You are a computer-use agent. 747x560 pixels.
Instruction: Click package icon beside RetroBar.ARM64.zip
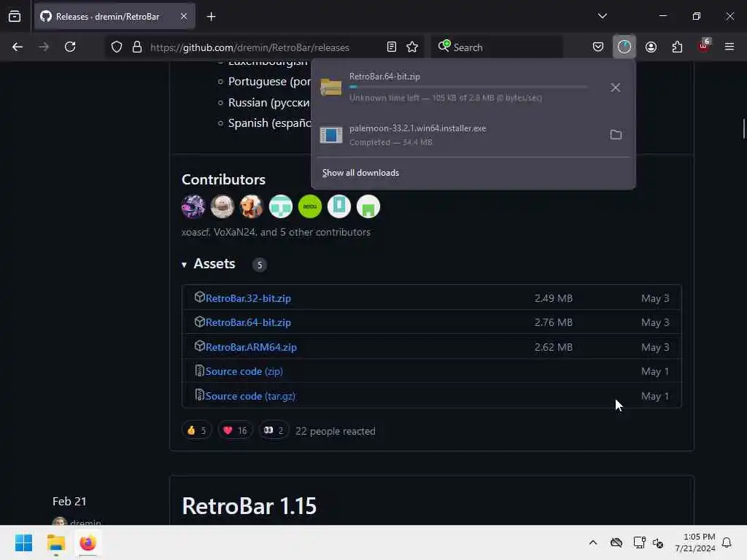tap(200, 346)
